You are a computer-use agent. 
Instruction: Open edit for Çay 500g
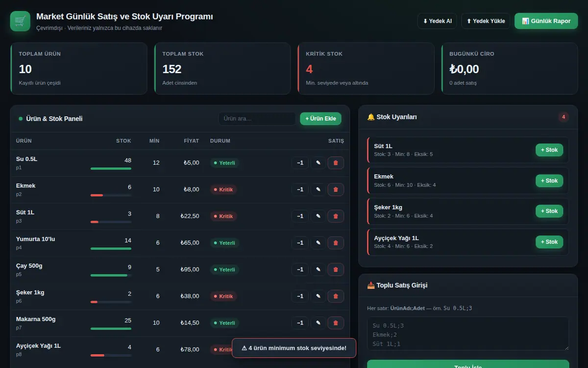click(318, 269)
